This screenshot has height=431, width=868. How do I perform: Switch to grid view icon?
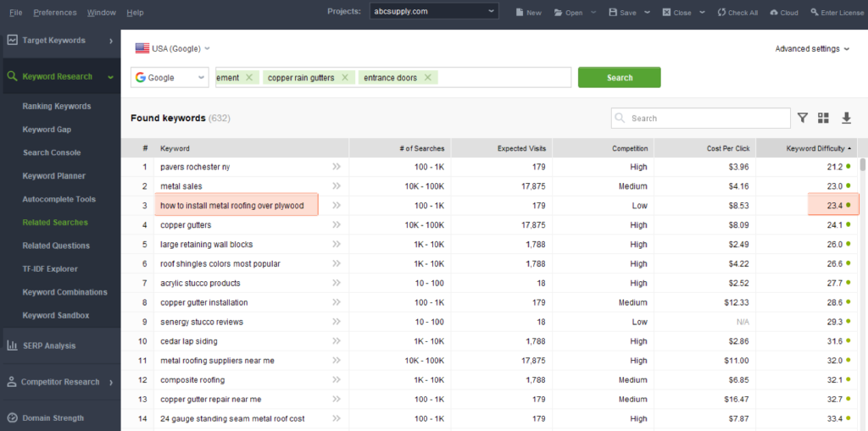pos(823,118)
